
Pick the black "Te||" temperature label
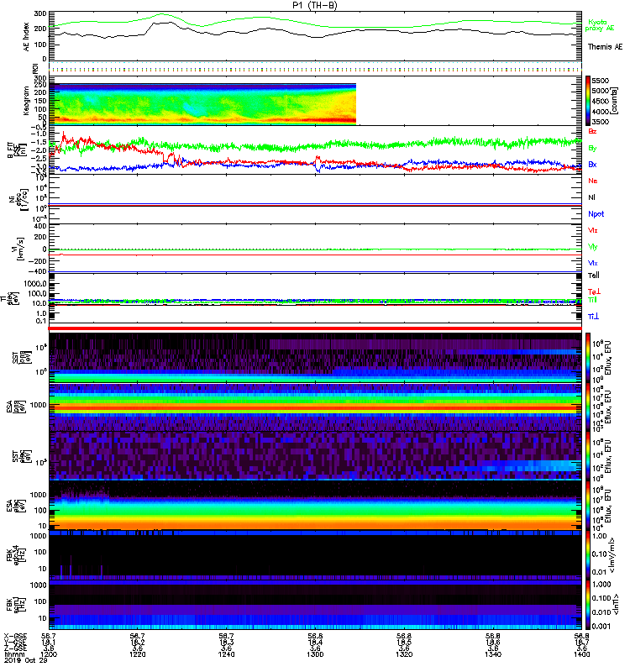click(593, 276)
